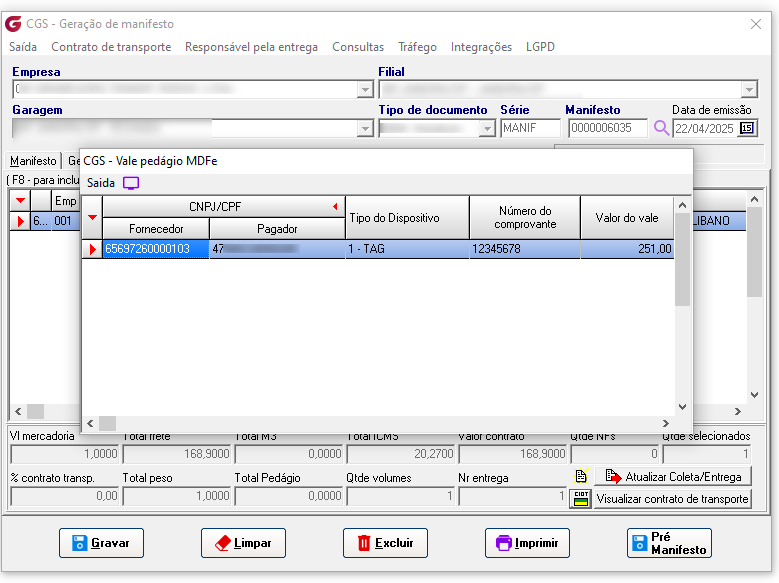Open the Consultas menu
The width and height of the screenshot is (779, 583).
(x=358, y=47)
